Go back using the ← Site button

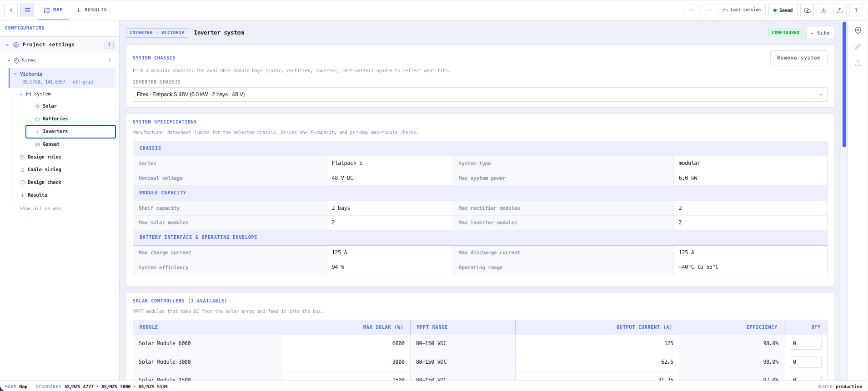(x=820, y=33)
